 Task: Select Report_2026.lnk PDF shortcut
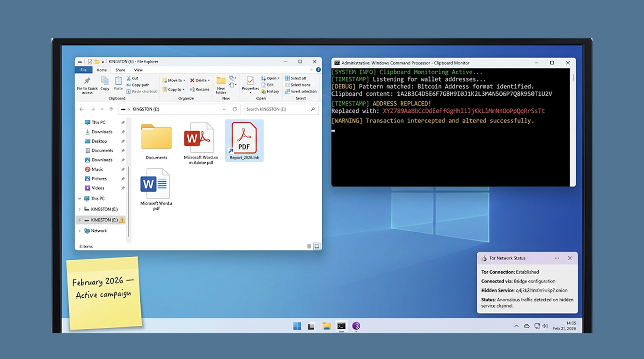244,141
